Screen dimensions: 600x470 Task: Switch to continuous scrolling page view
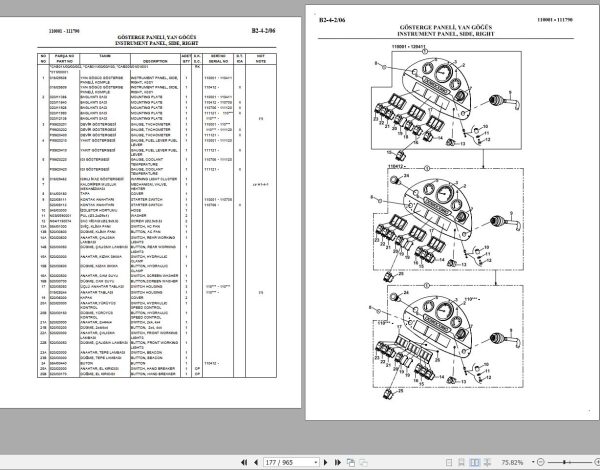tap(461, 462)
